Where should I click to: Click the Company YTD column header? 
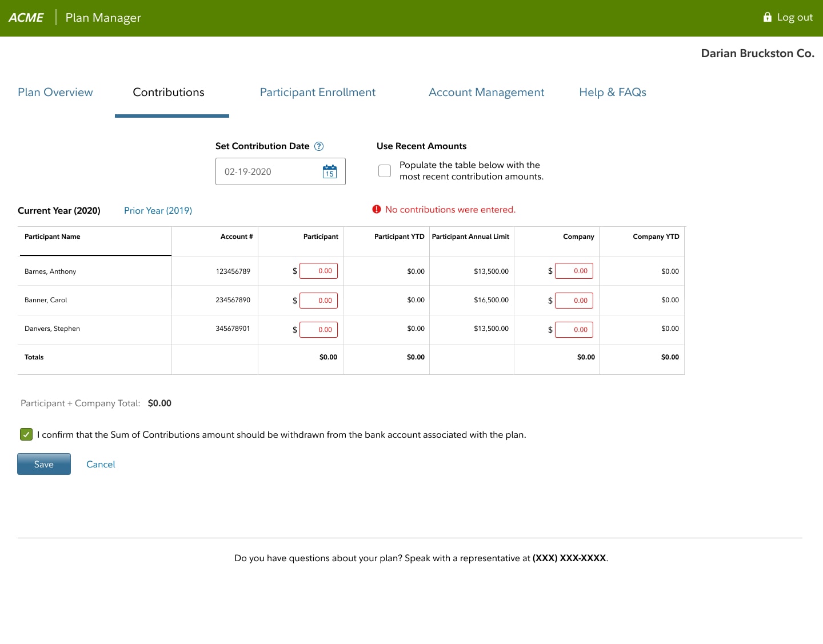(656, 237)
